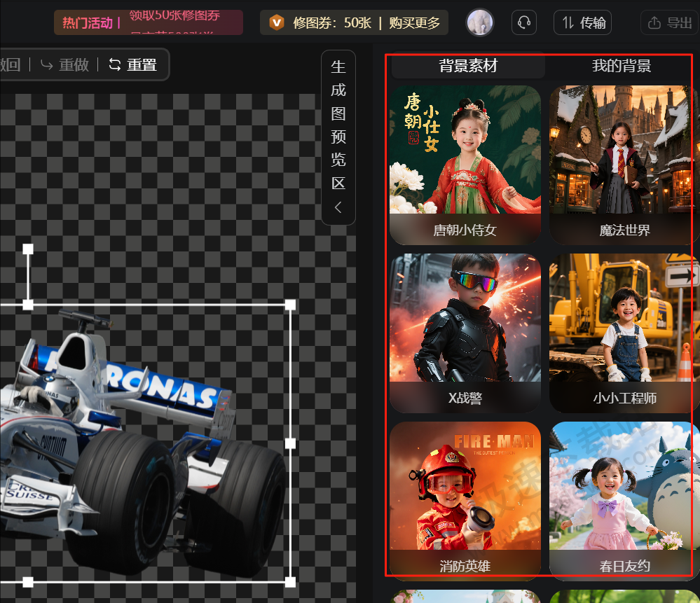Click the top-right selection resize handle
Screen dimensions: 700x603
290,305
